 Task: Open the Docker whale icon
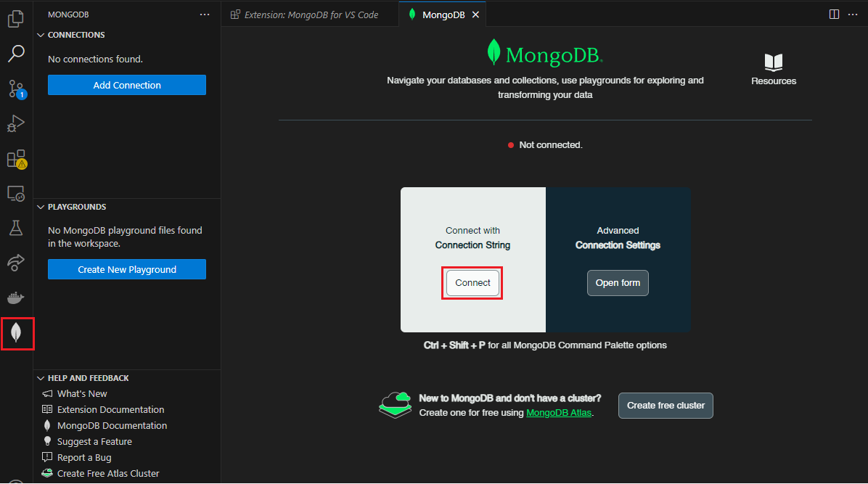[16, 298]
